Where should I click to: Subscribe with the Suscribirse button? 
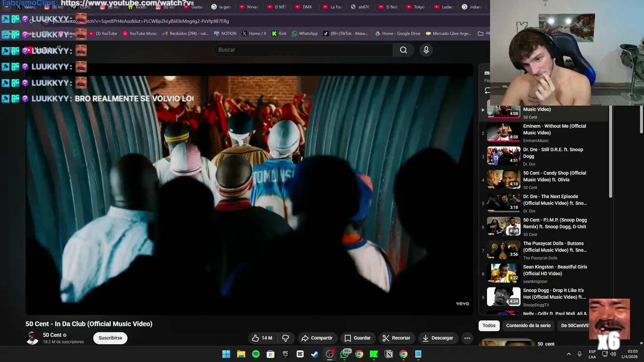tap(110, 338)
